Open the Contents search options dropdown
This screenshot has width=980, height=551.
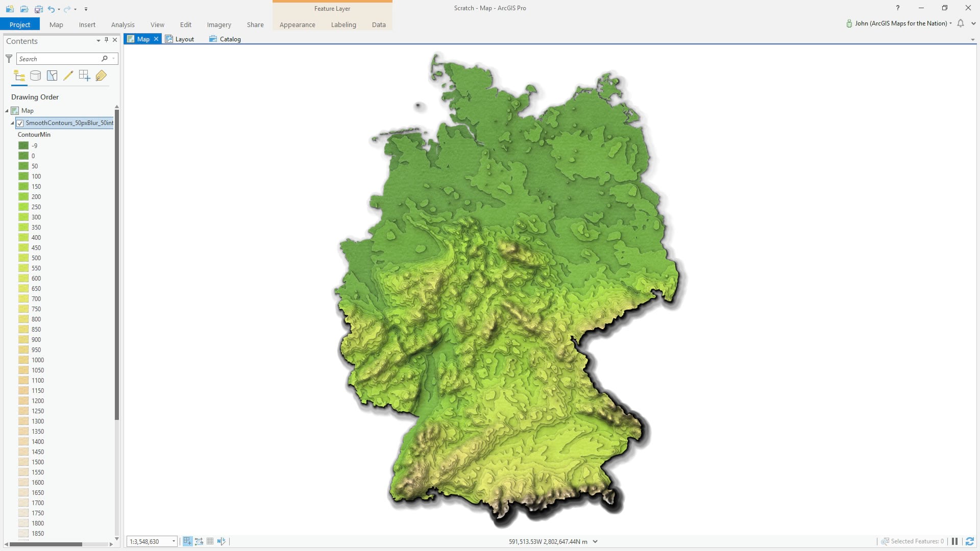(x=113, y=59)
